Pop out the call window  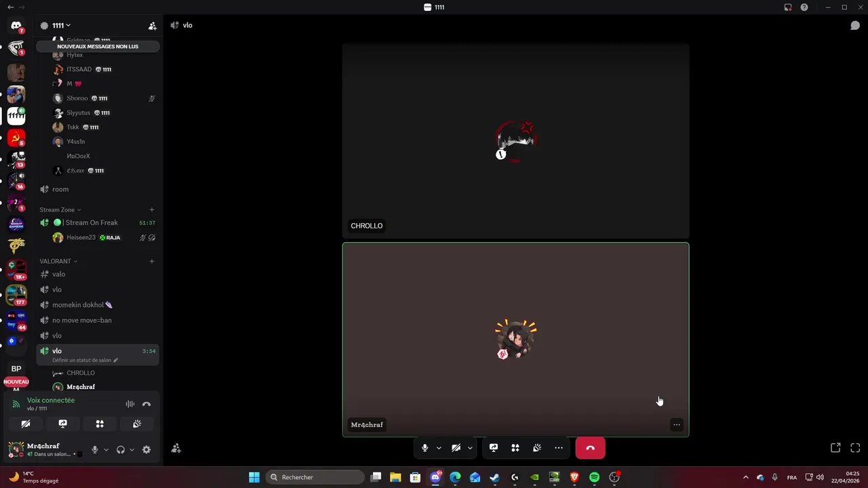tap(835, 448)
